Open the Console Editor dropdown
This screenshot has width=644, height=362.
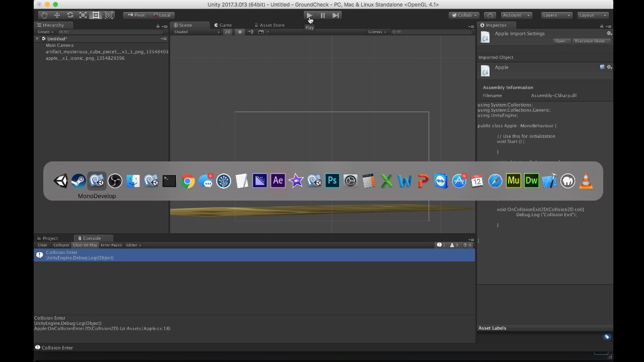133,245
